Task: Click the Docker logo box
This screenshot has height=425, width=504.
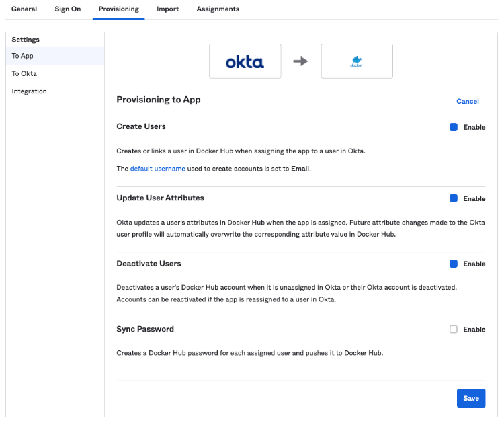Action: point(357,61)
